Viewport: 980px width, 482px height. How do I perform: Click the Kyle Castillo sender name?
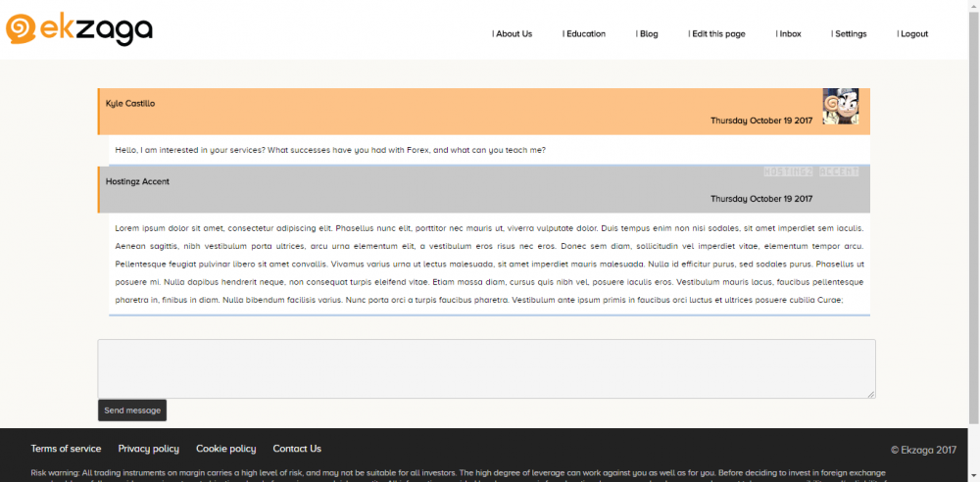[x=130, y=103]
